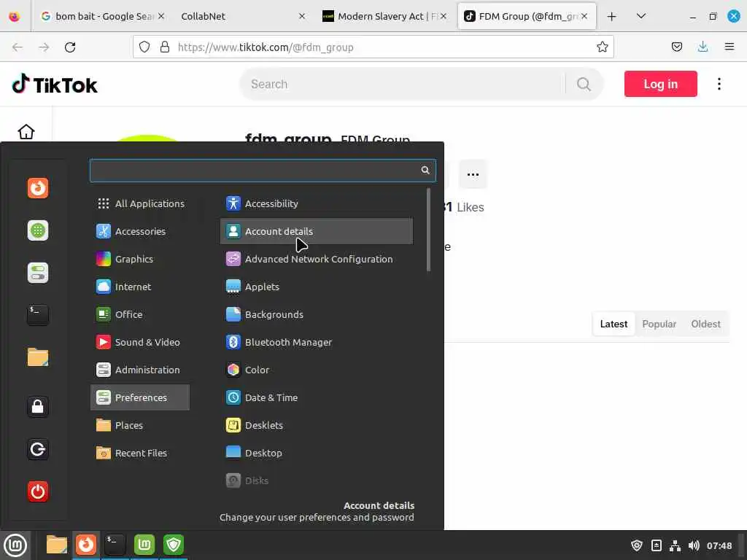Open the green shield app in taskbar
This screenshot has width=747, height=560.
[174, 545]
